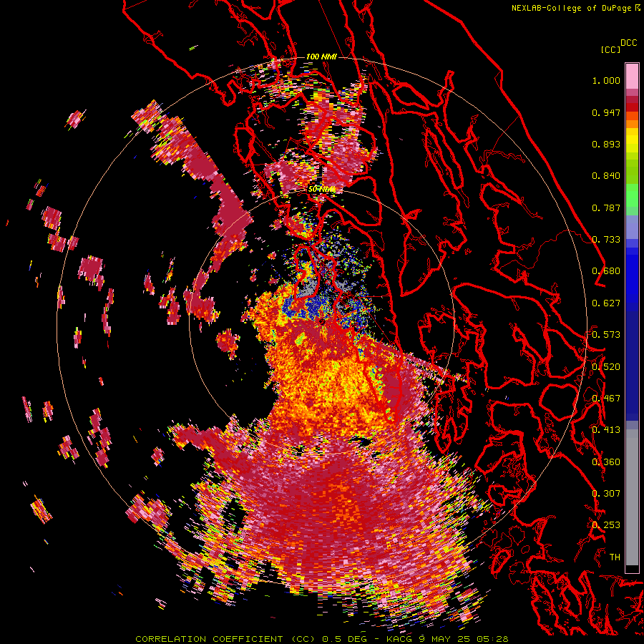The width and height of the screenshot is (644, 644).
Task: Click the TH threshold label
Action: (x=615, y=557)
